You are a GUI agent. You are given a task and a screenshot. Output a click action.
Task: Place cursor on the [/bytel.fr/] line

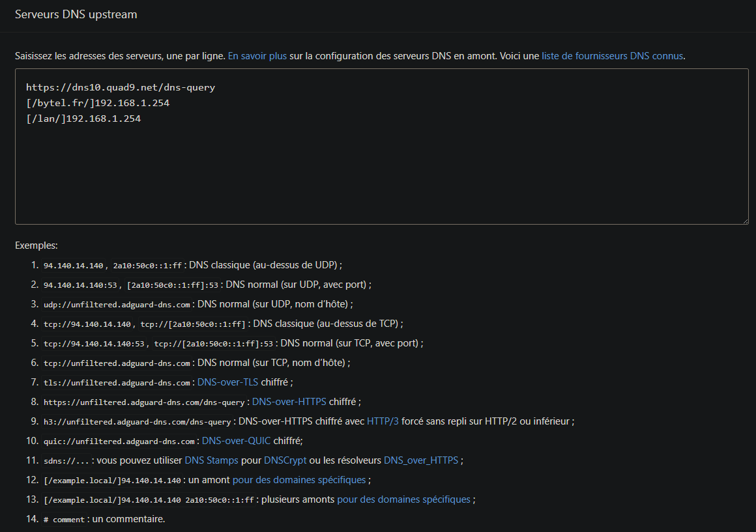[x=98, y=103]
